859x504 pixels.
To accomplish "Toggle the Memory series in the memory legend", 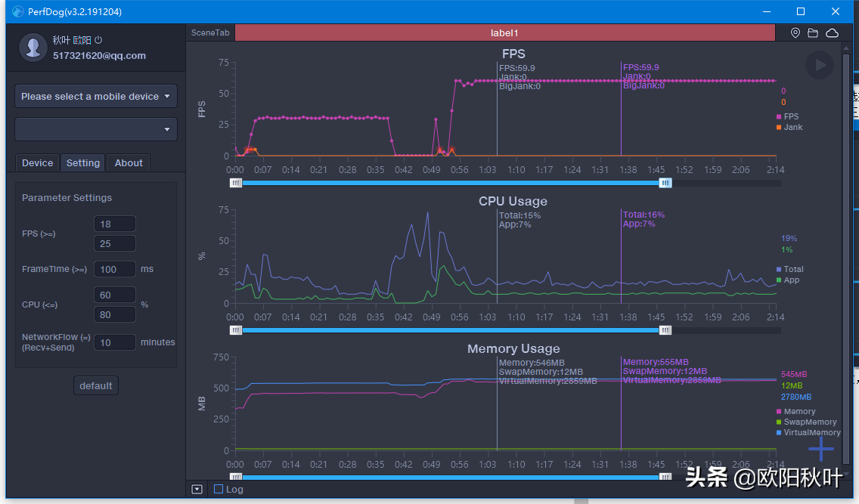I will [796, 412].
